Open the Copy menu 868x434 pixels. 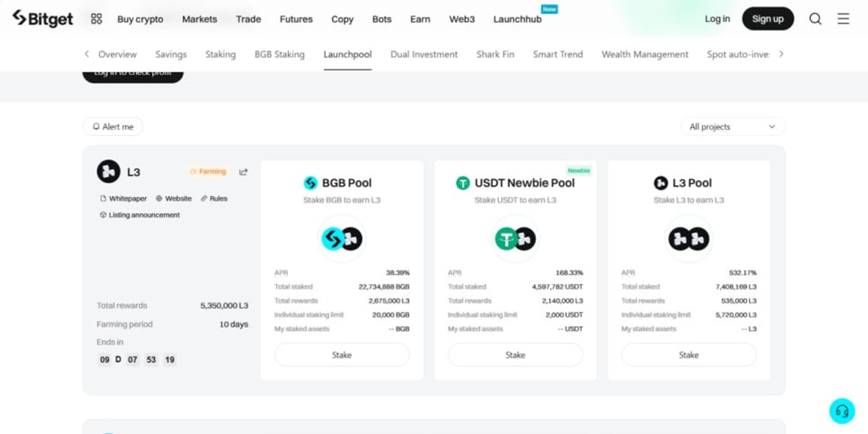342,19
